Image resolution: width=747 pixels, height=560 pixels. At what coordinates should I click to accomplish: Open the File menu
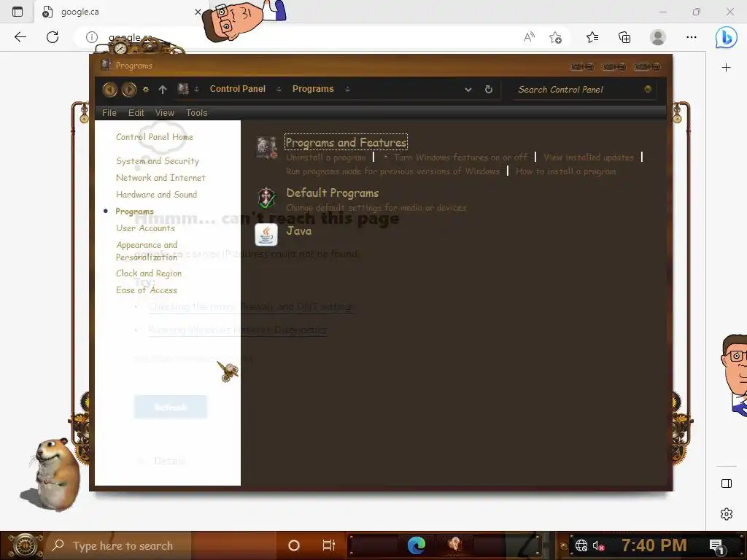pos(109,113)
